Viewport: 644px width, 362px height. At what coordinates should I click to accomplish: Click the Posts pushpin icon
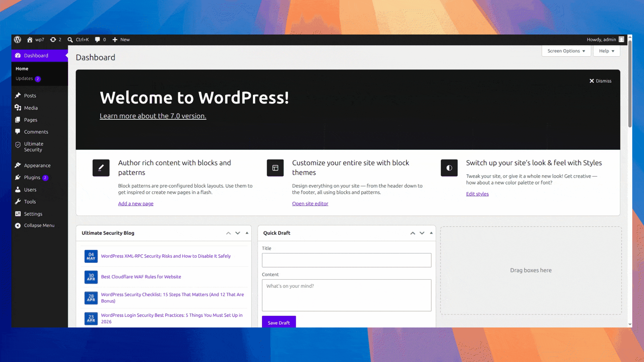tap(18, 96)
